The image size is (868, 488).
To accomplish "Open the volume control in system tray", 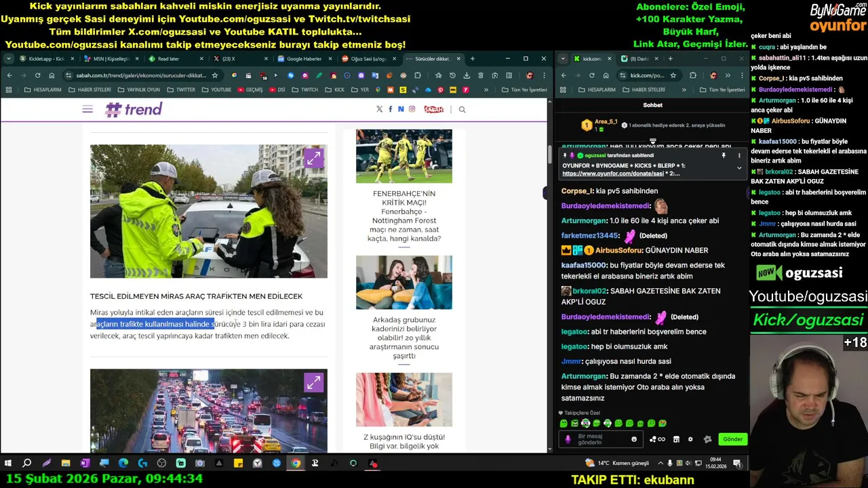I will [x=690, y=464].
